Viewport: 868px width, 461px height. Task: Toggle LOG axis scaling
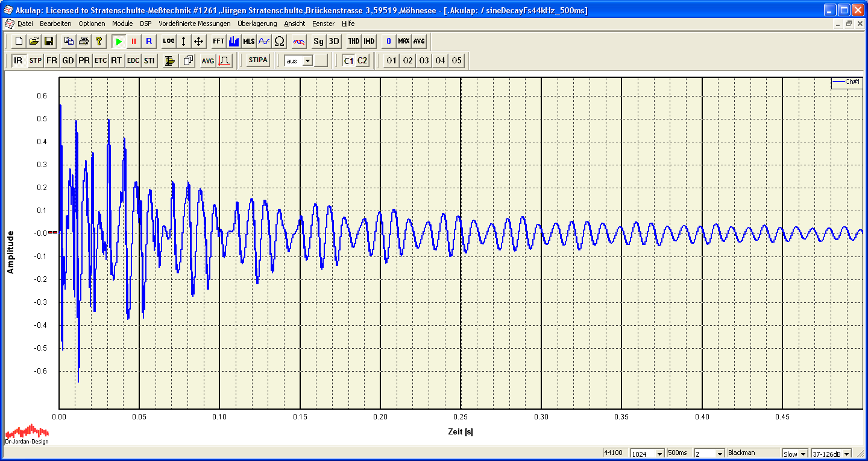(169, 42)
